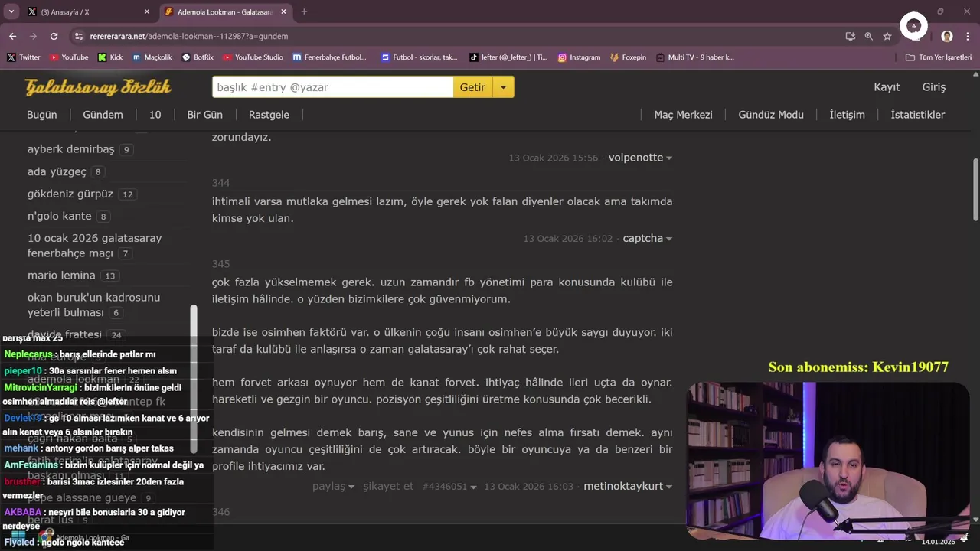Screen dimensions: 980x551
Task: Click the browser forward arrow
Action: click(x=33, y=36)
